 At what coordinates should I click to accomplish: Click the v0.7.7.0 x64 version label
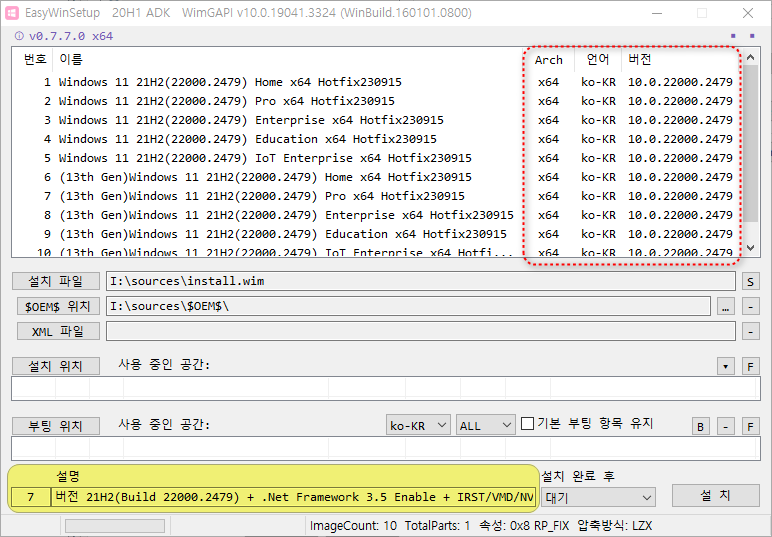[71, 36]
